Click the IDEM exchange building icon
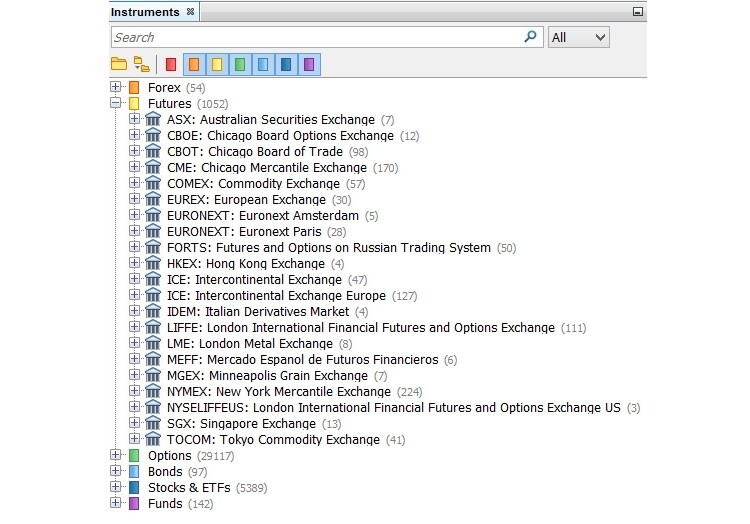Image resolution: width=750 pixels, height=524 pixels. (153, 311)
